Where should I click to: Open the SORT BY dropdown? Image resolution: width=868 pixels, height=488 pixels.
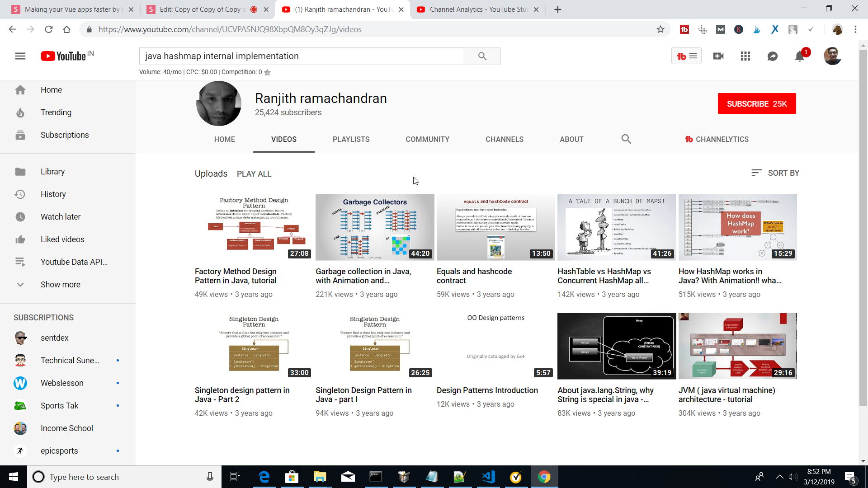pyautogui.click(x=775, y=173)
